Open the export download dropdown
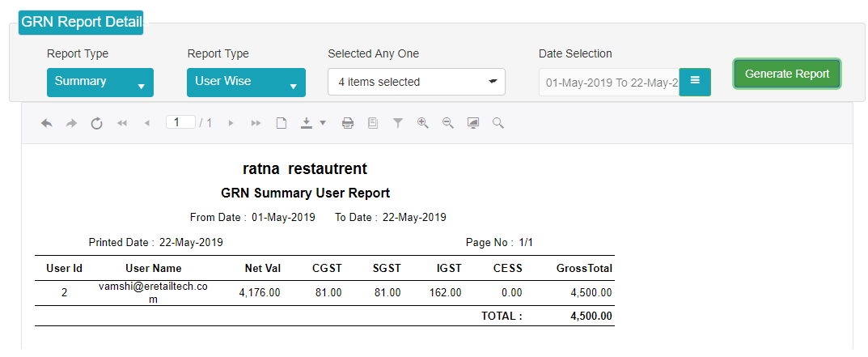Image resolution: width=868 pixels, height=357 pixels. (313, 123)
